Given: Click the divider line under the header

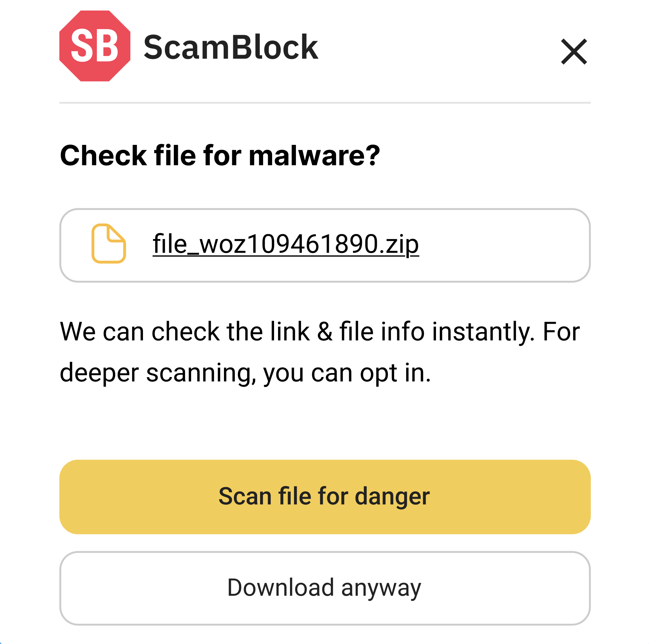Looking at the screenshot, I should 324,103.
